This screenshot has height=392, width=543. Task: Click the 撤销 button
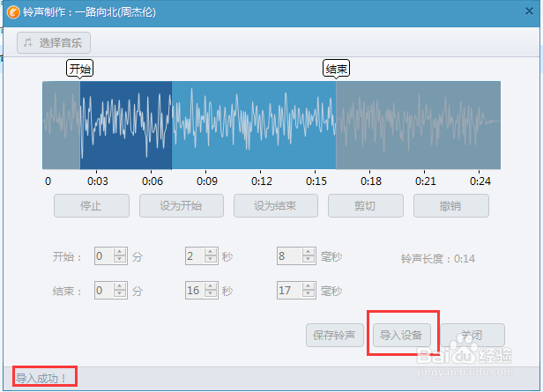[451, 206]
